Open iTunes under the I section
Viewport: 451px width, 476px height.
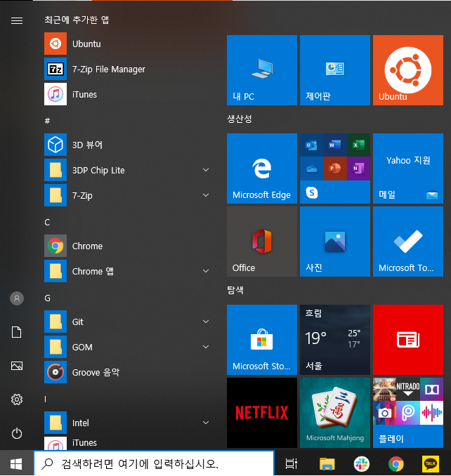pos(127,443)
